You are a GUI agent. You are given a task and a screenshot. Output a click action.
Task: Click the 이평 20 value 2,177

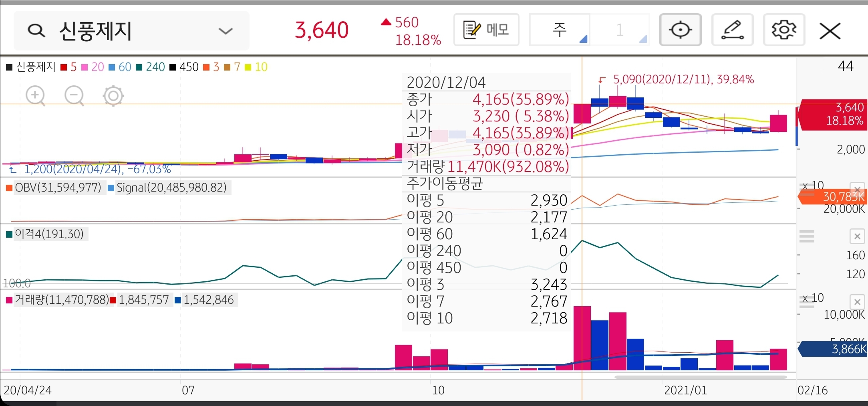point(549,217)
